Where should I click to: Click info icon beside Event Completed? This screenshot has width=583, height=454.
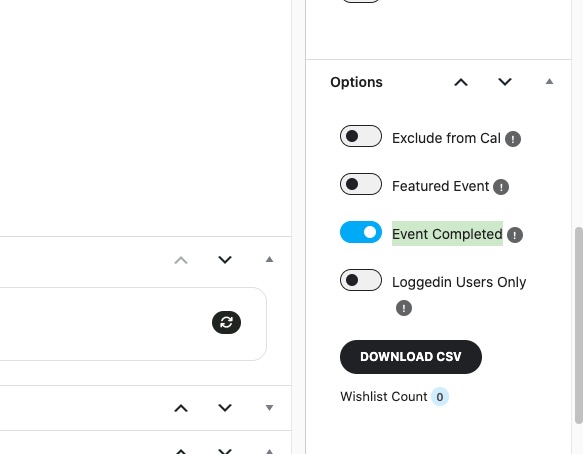[515, 235]
